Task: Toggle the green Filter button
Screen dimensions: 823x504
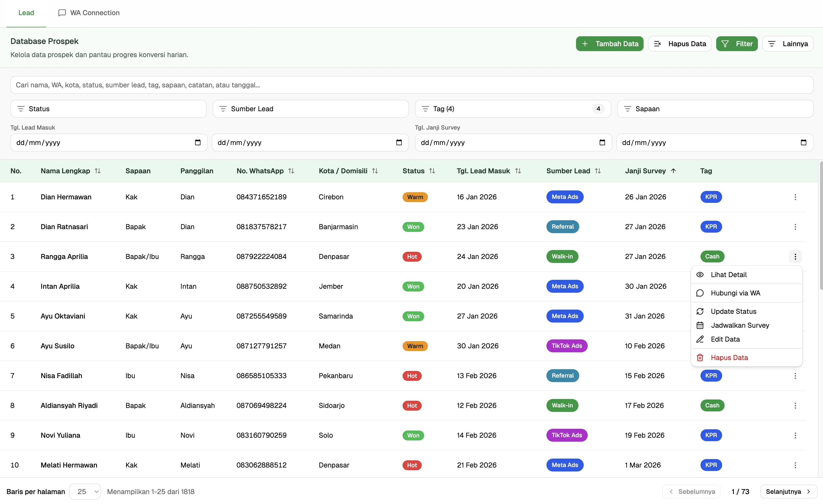Action: pyautogui.click(x=737, y=44)
